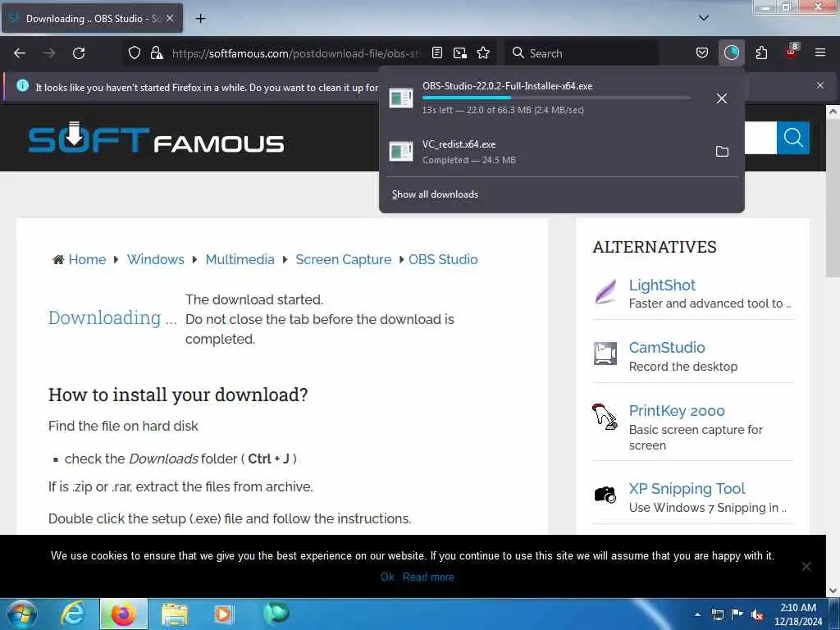Click the picture-in-picture icon in address bar
The height and width of the screenshot is (630, 840).
pos(459,52)
